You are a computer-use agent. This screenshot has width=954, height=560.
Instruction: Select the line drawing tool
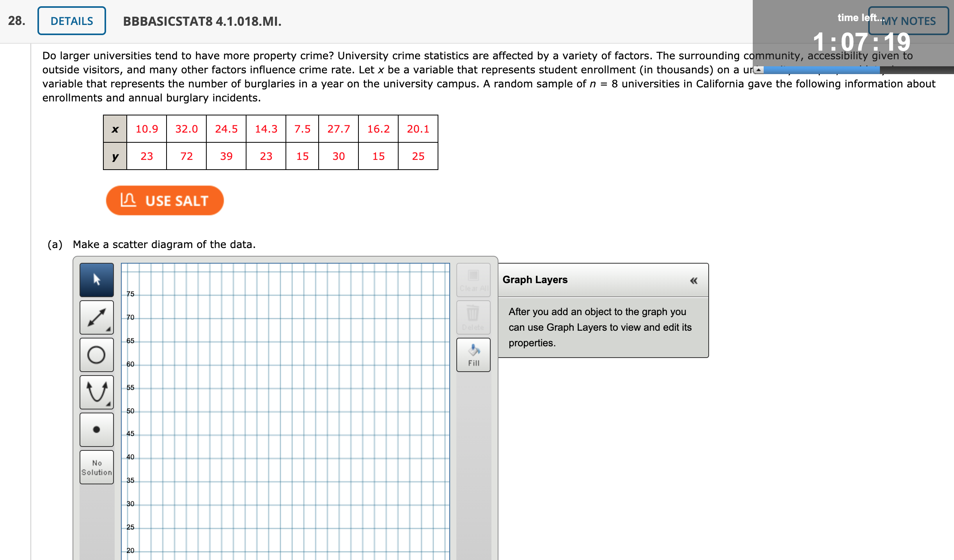click(x=96, y=317)
